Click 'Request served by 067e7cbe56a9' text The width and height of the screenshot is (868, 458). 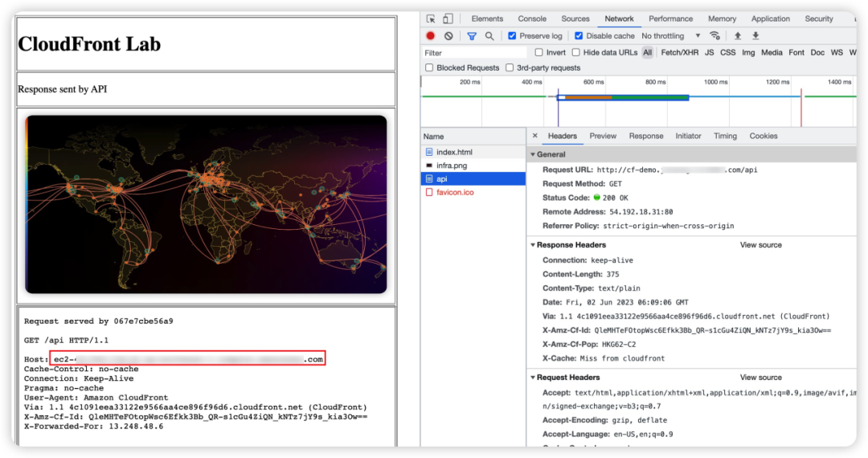pyautogui.click(x=99, y=321)
